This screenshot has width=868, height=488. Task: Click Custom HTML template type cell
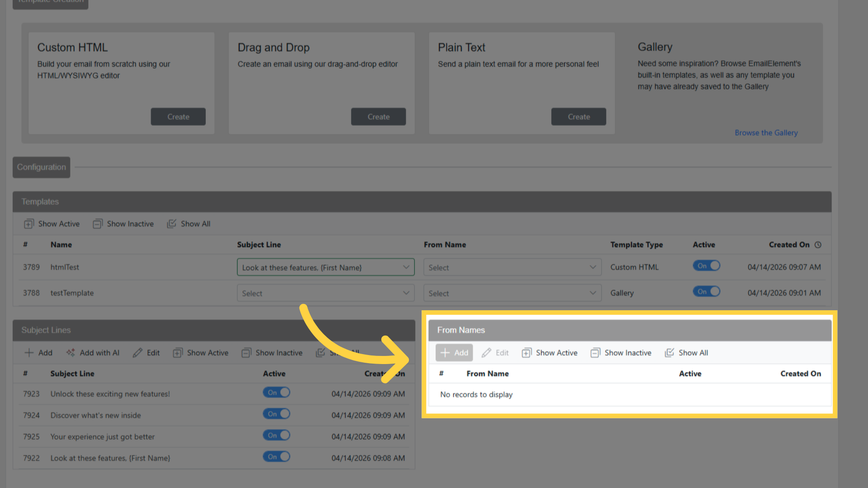click(634, 267)
